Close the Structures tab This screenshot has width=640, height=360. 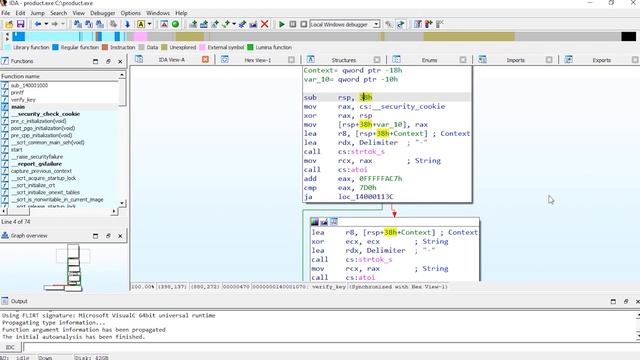pyautogui.click(x=377, y=60)
